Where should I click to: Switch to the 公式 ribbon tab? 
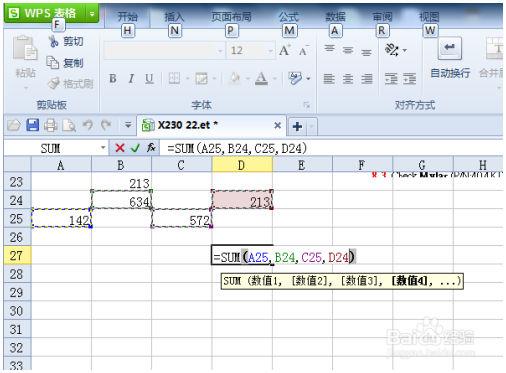[288, 16]
